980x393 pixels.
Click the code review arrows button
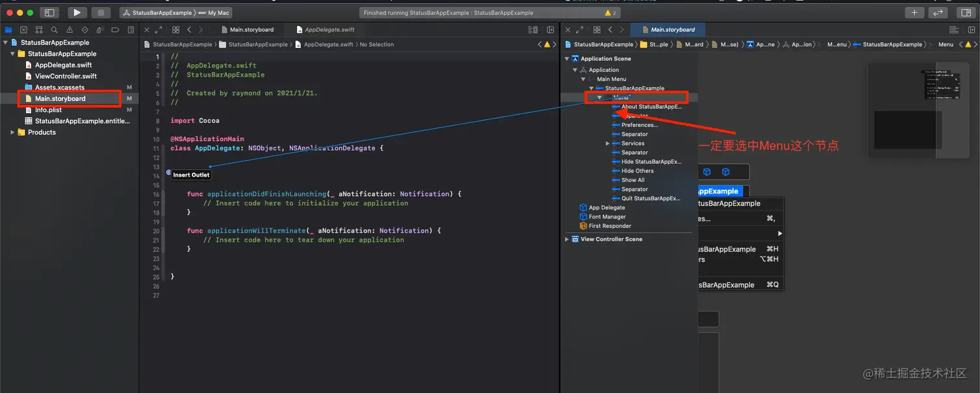tap(938, 12)
